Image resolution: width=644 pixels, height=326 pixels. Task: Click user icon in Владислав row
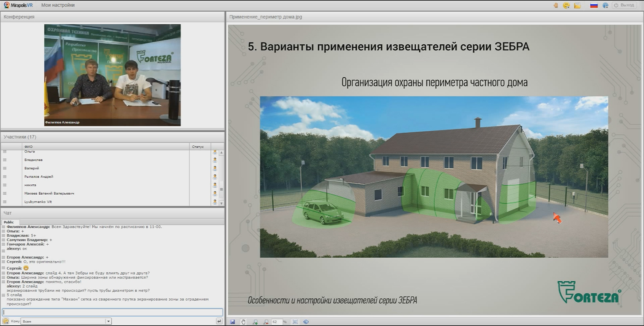click(215, 160)
